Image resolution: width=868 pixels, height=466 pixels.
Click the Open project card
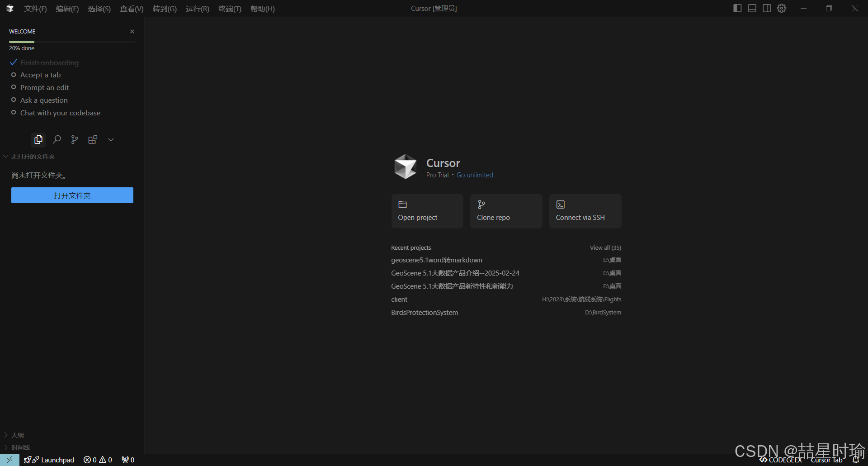click(x=427, y=211)
